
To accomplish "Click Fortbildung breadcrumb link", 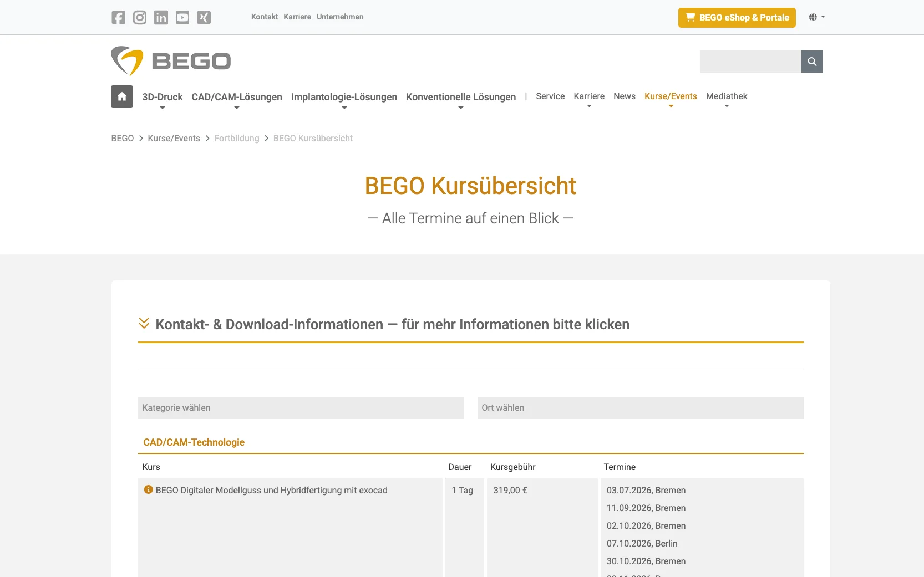I will 237,138.
